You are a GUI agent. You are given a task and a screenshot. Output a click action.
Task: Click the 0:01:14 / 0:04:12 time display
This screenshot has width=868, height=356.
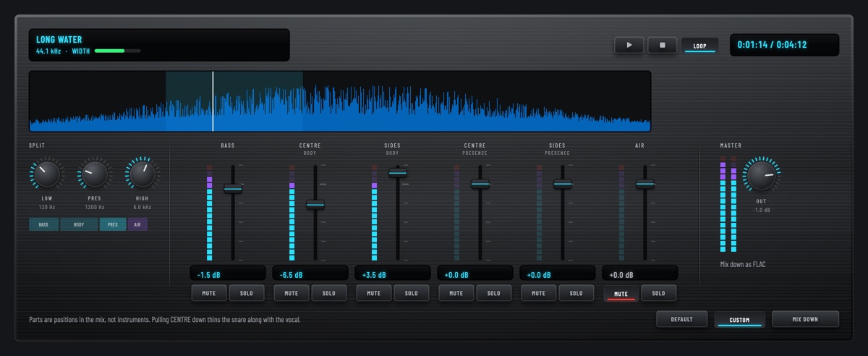click(785, 45)
